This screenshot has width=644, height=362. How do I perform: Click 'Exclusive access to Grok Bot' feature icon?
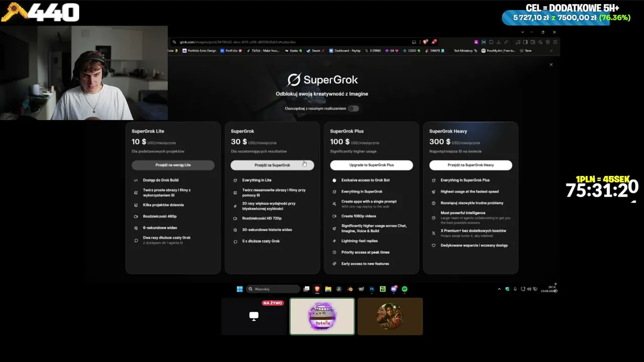(x=334, y=180)
